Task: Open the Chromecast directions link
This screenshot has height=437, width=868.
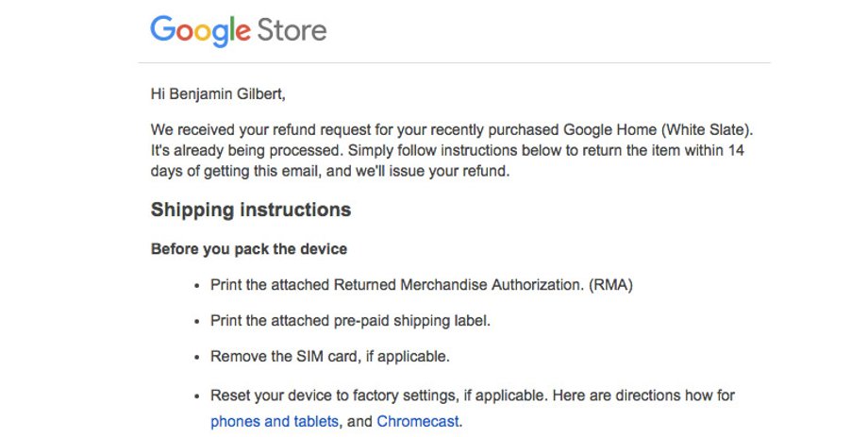Action: (x=418, y=422)
